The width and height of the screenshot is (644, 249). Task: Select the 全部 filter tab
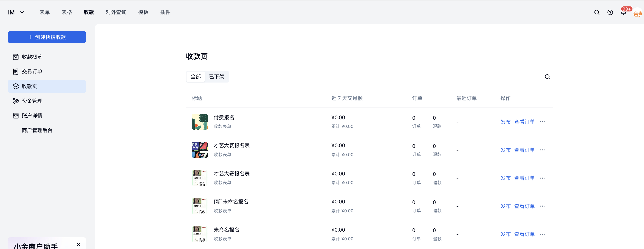pos(195,77)
